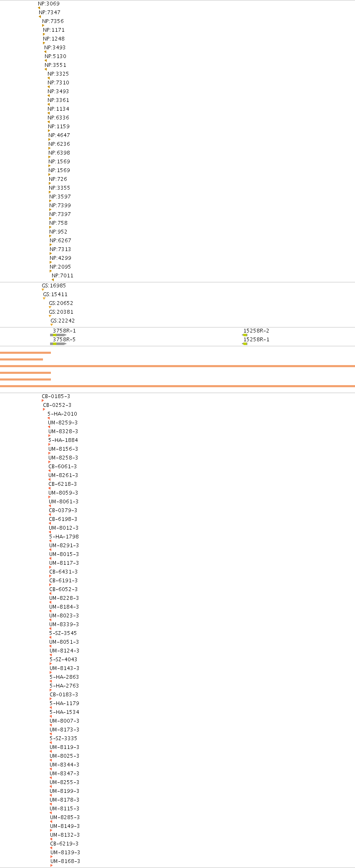This screenshot has width=355, height=868.
Task: Select the 3758R-1 gene model
Action: click(x=58, y=335)
